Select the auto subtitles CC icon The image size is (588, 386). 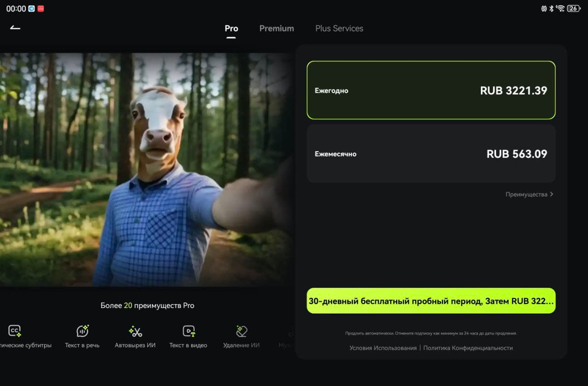pyautogui.click(x=15, y=331)
